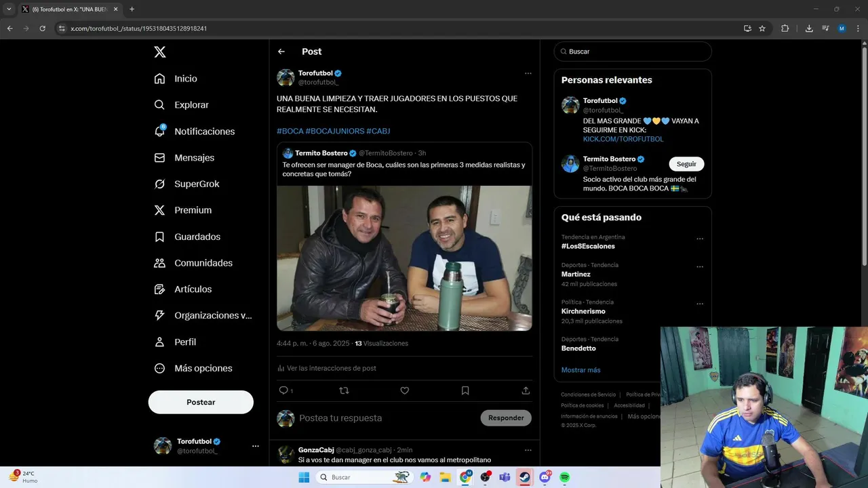Click the browser back button

tap(9, 28)
